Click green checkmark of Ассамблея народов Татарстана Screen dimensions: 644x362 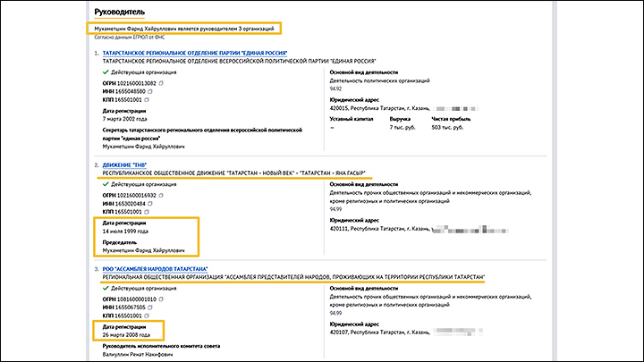(x=106, y=289)
